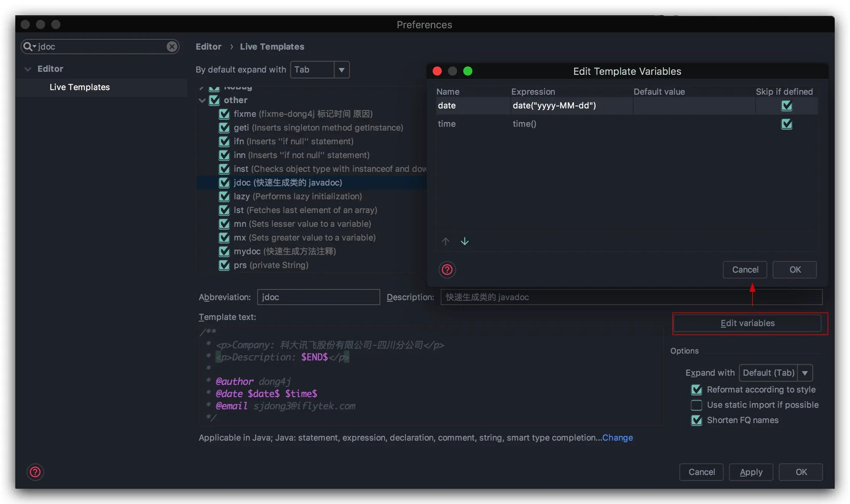
Task: Enable Use static import if possible
Action: pyautogui.click(x=696, y=405)
